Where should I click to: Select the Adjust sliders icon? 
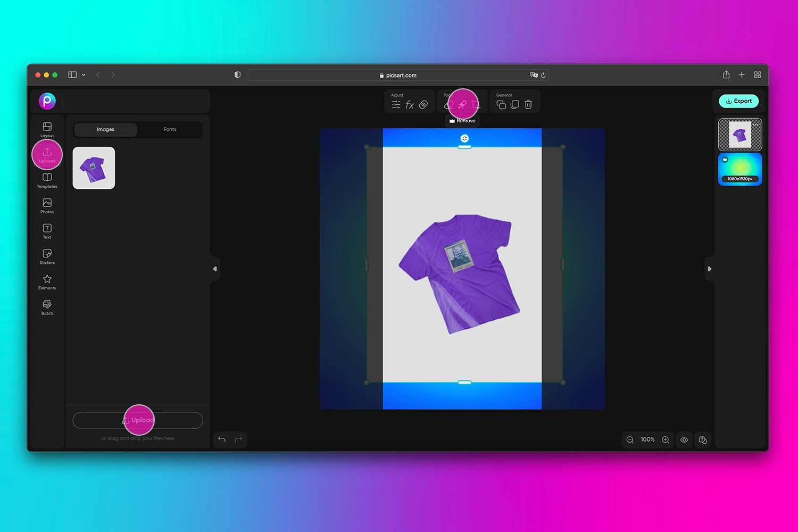pyautogui.click(x=396, y=105)
